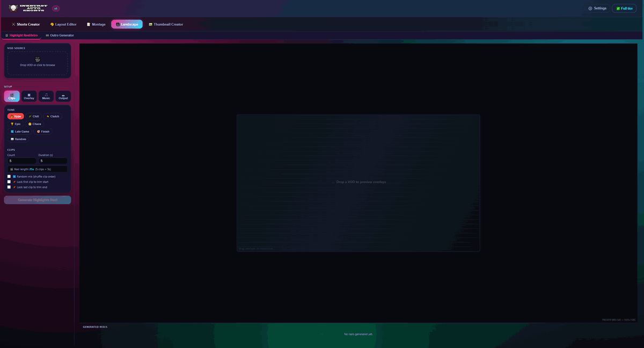The image size is (644, 348).
Task: Open the Shorts Creator tab
Action: (26, 24)
